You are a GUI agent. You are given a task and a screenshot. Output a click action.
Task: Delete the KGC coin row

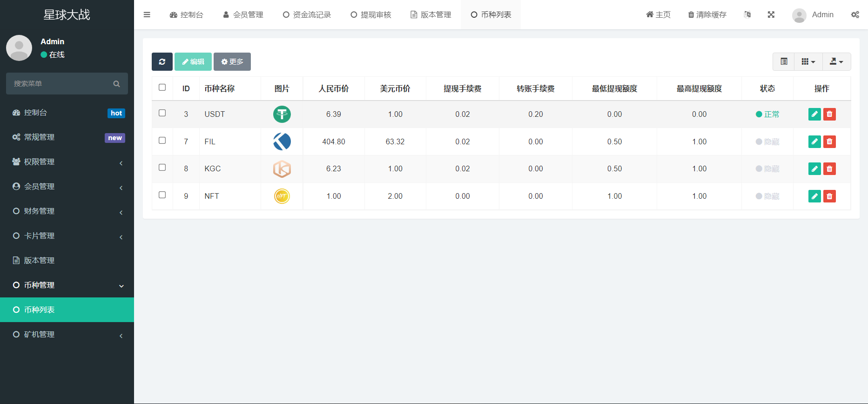[x=829, y=168]
